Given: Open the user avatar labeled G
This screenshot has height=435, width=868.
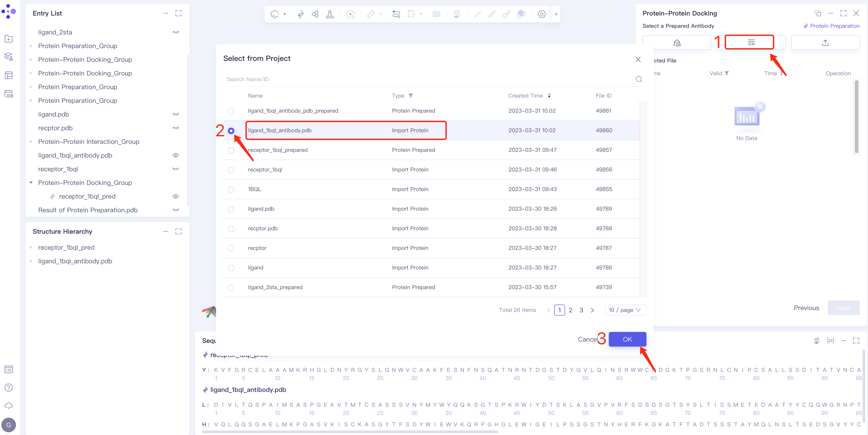Looking at the screenshot, I should point(9,425).
